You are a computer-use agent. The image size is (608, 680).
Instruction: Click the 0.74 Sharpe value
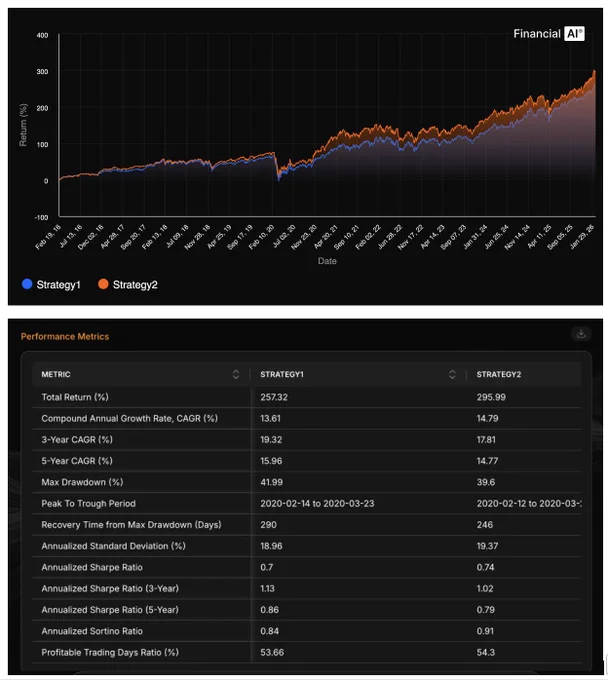pos(485,567)
